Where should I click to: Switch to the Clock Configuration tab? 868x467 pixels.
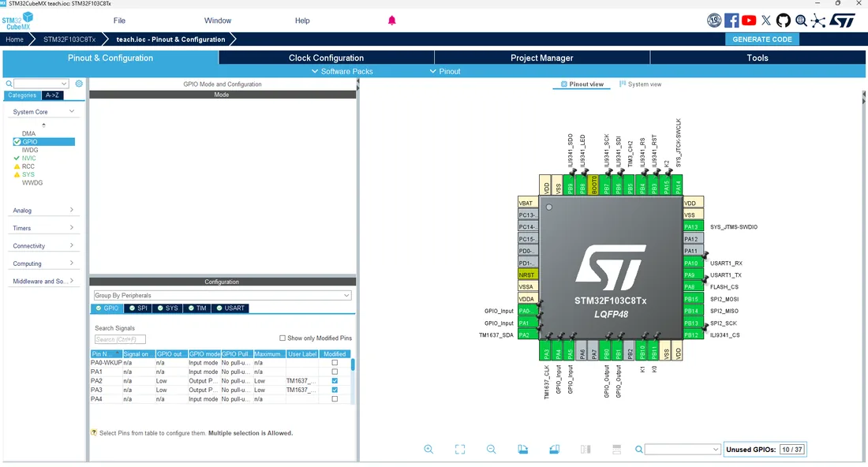tap(326, 58)
